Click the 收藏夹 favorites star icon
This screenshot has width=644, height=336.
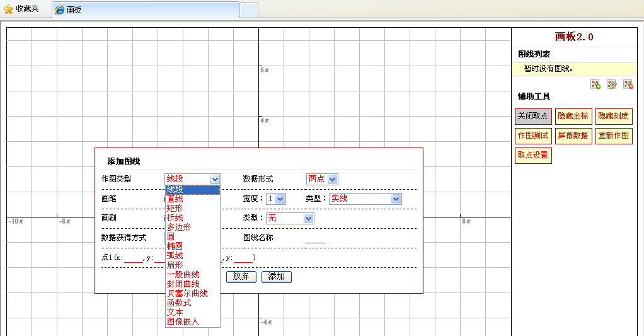8,9
